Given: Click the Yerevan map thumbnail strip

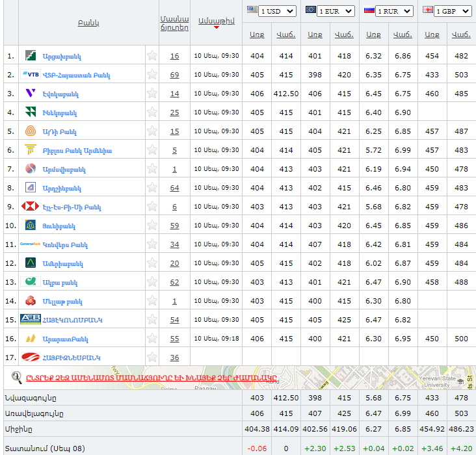Looking at the screenshot, I should click(240, 378).
